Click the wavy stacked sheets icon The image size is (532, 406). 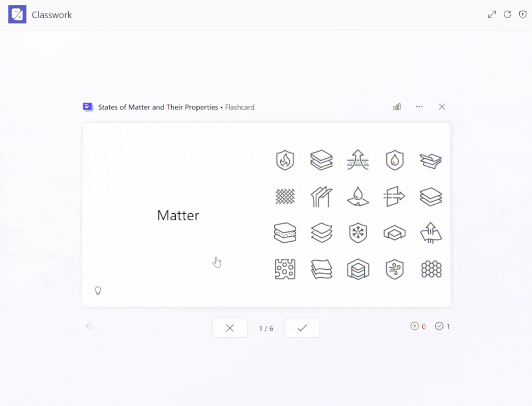point(322,269)
